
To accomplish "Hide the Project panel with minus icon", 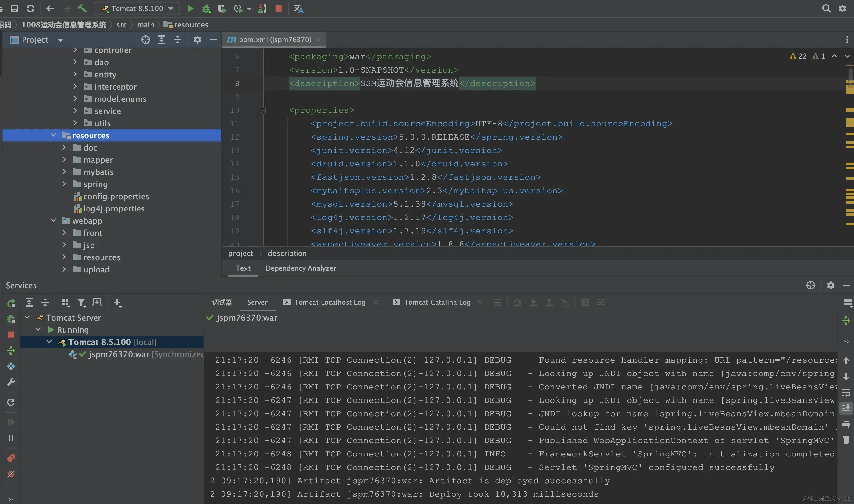I will coord(213,40).
